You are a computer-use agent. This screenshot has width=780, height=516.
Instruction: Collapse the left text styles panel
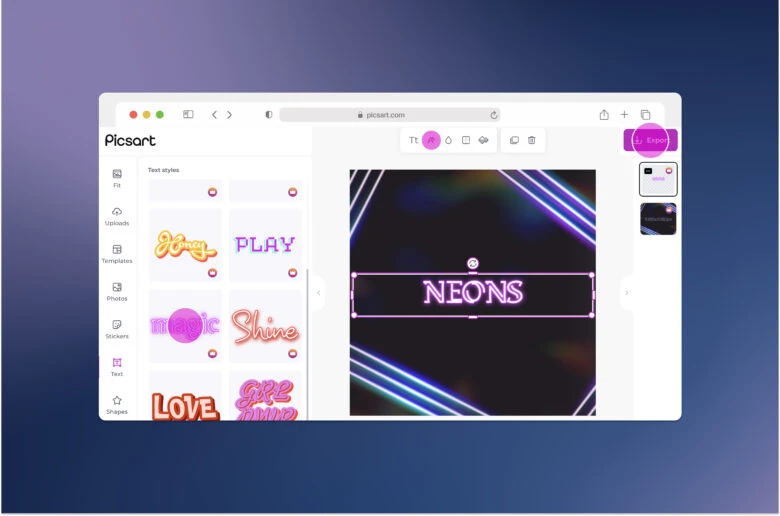point(319,293)
